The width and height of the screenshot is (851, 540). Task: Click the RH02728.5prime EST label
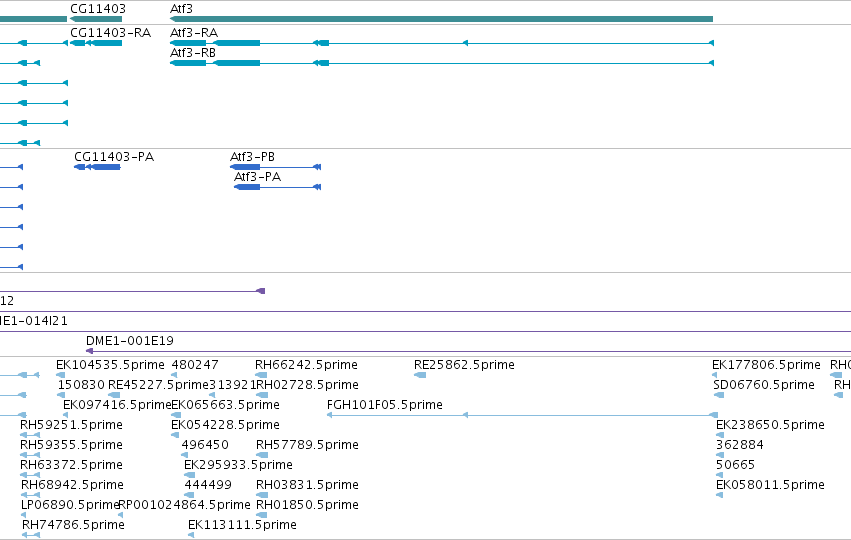coord(307,385)
